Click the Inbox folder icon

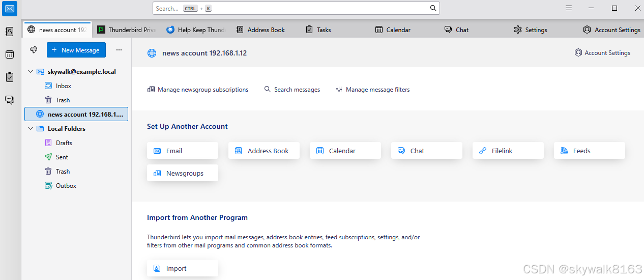(x=48, y=86)
